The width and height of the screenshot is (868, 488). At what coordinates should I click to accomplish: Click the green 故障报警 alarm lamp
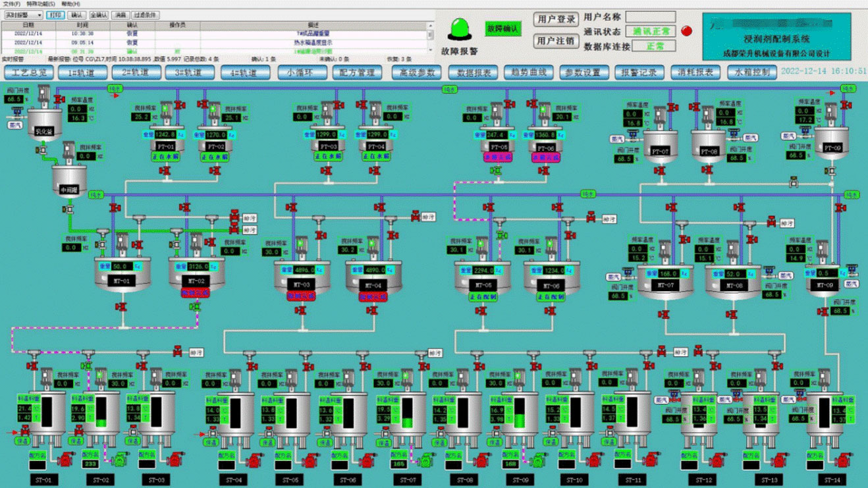pos(459,29)
